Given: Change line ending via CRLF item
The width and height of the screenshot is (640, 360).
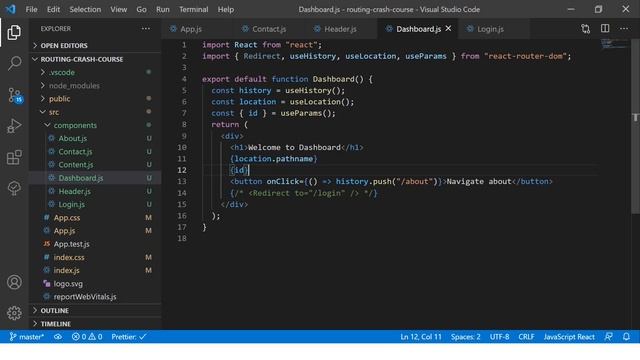Looking at the screenshot, I should pyautogui.click(x=526, y=337).
